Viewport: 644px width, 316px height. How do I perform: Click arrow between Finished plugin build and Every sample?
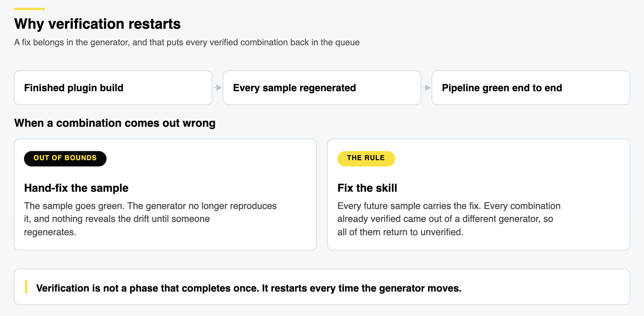coord(218,88)
